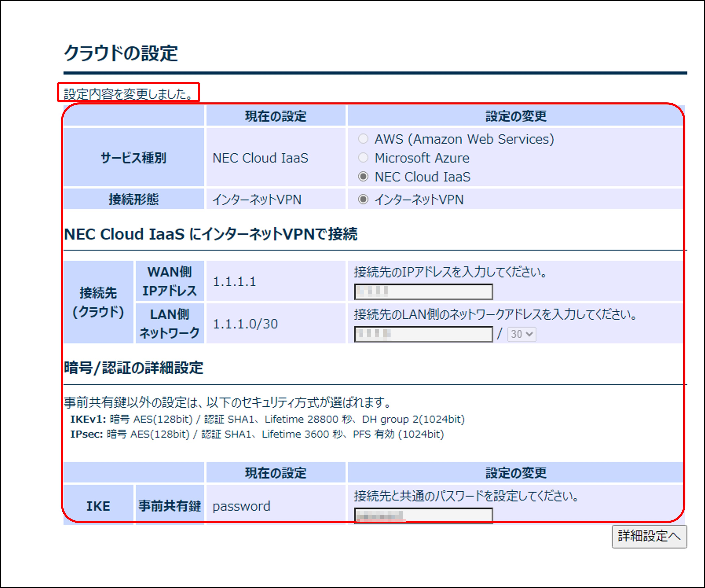
Task: Click the LAN側 ネットワーク label cell
Action: (x=170, y=323)
